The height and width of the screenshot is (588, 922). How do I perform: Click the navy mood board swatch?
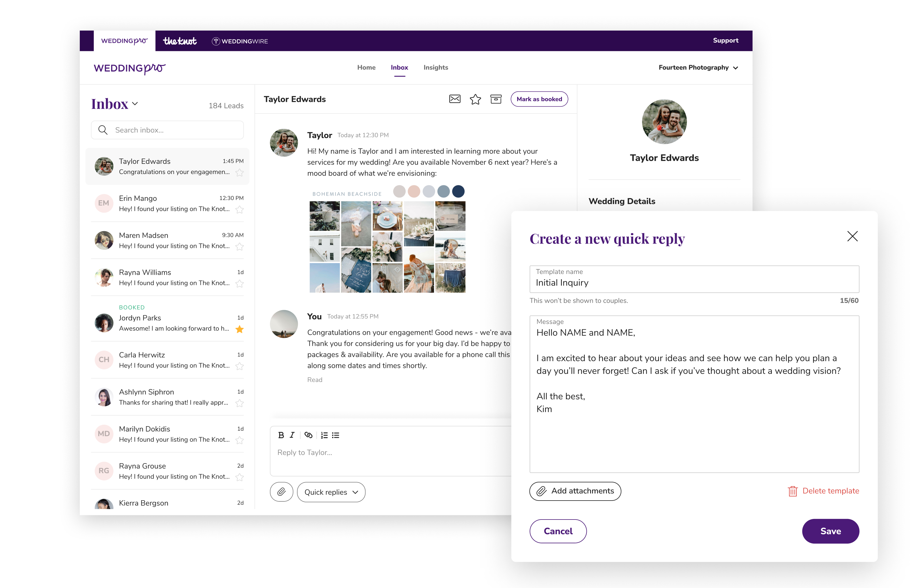tap(458, 191)
